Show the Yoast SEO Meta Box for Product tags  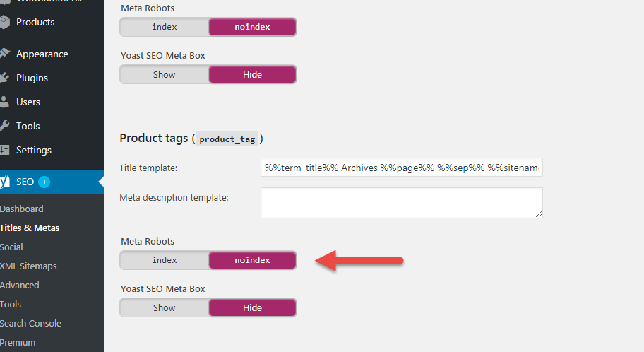point(165,308)
